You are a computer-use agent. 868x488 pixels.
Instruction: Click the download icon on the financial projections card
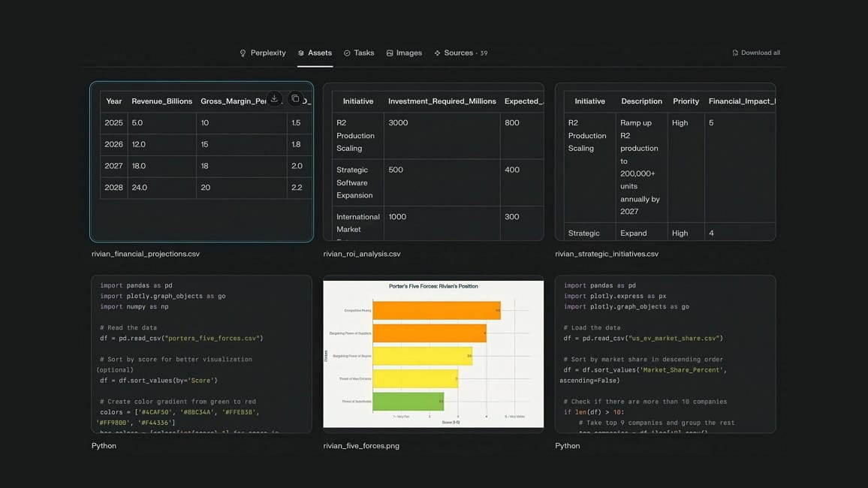click(274, 98)
